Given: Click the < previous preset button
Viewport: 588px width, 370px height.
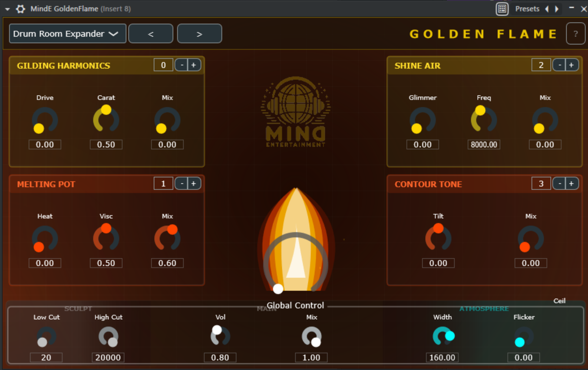Looking at the screenshot, I should click(151, 33).
